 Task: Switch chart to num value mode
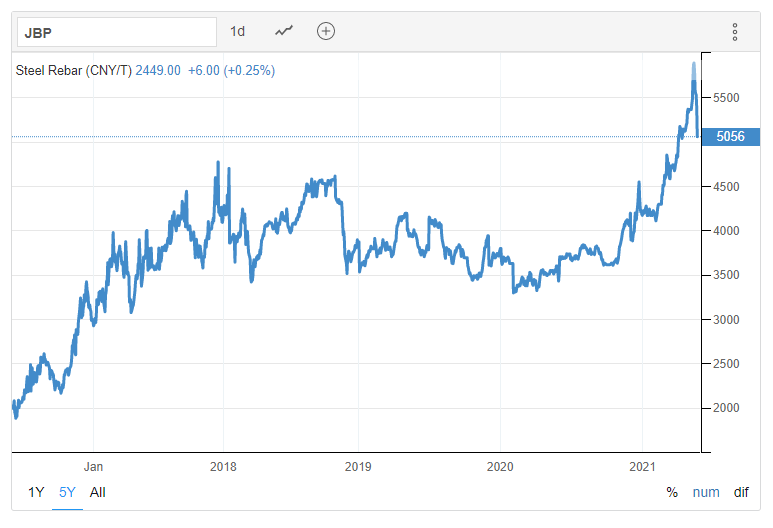(706, 492)
